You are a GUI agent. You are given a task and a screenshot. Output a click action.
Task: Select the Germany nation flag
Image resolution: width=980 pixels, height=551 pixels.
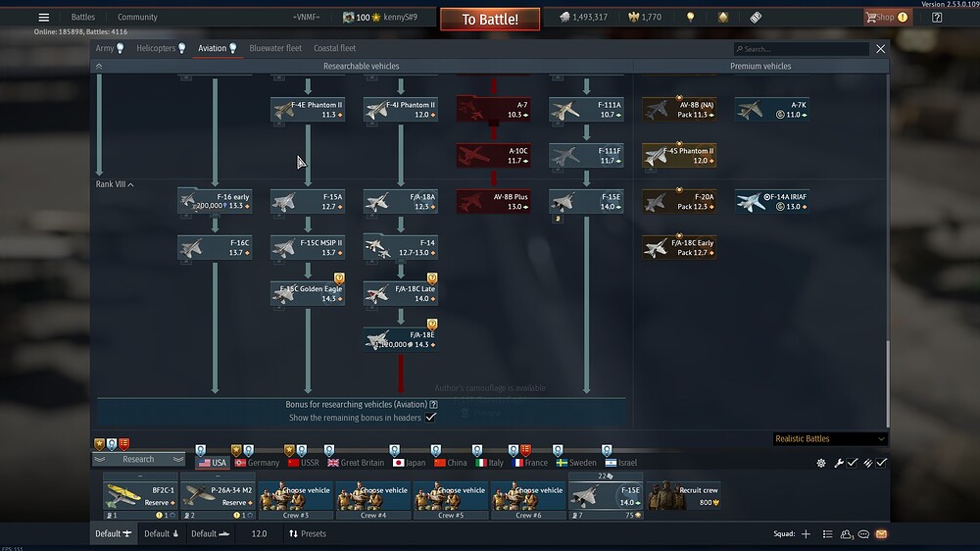pos(257,463)
